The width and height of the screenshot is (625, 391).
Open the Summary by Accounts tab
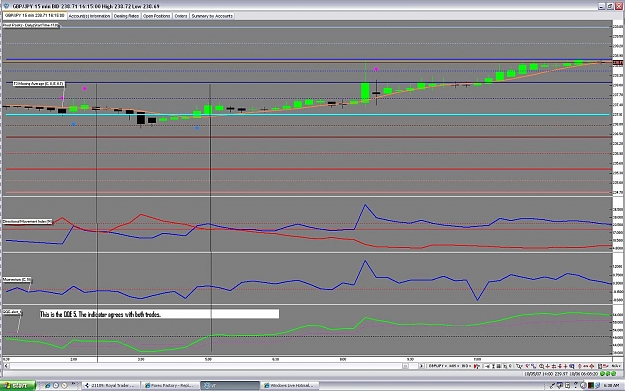(x=212, y=16)
